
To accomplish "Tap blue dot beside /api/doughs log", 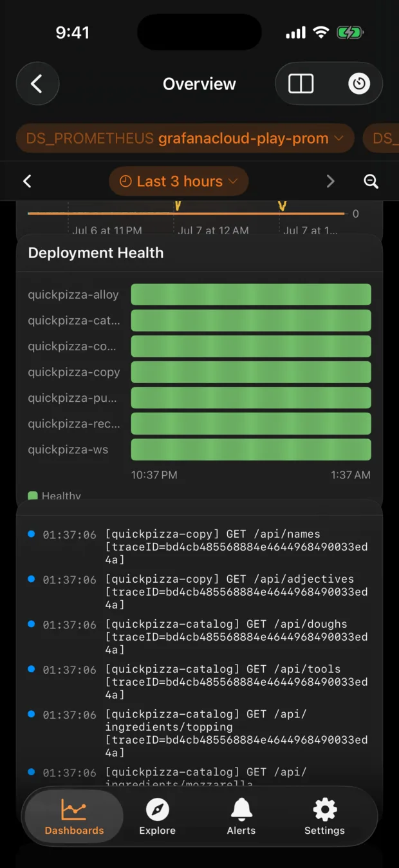I will pos(32,624).
